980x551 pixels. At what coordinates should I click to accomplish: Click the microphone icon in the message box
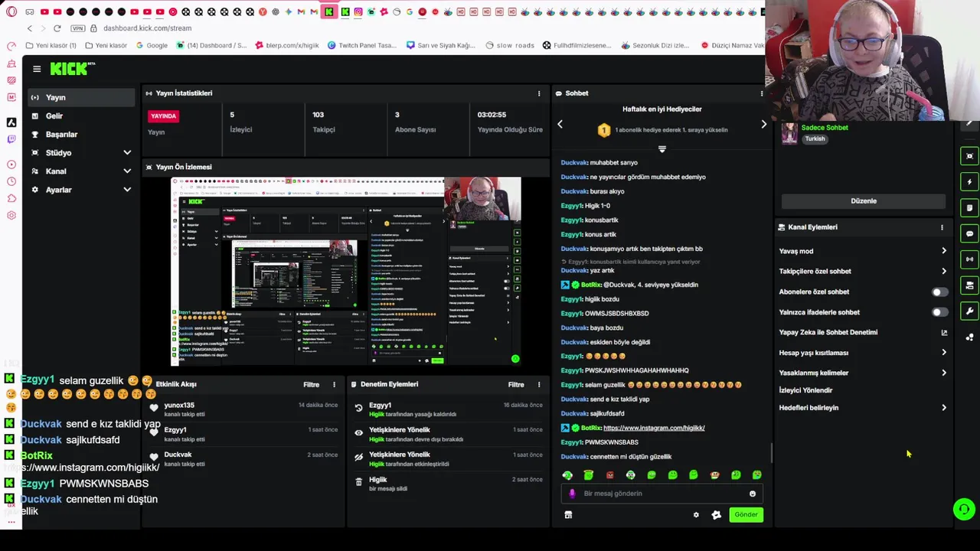pyautogui.click(x=572, y=494)
